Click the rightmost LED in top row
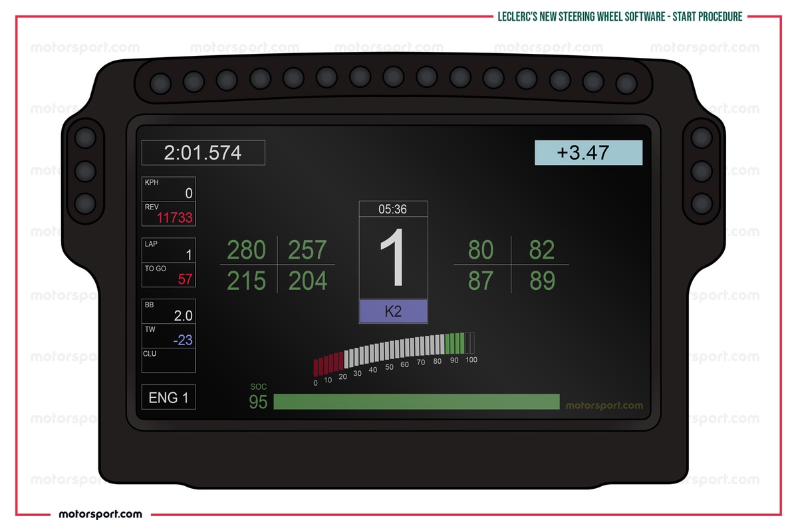Image resolution: width=798 pixels, height=532 pixels. (626, 84)
